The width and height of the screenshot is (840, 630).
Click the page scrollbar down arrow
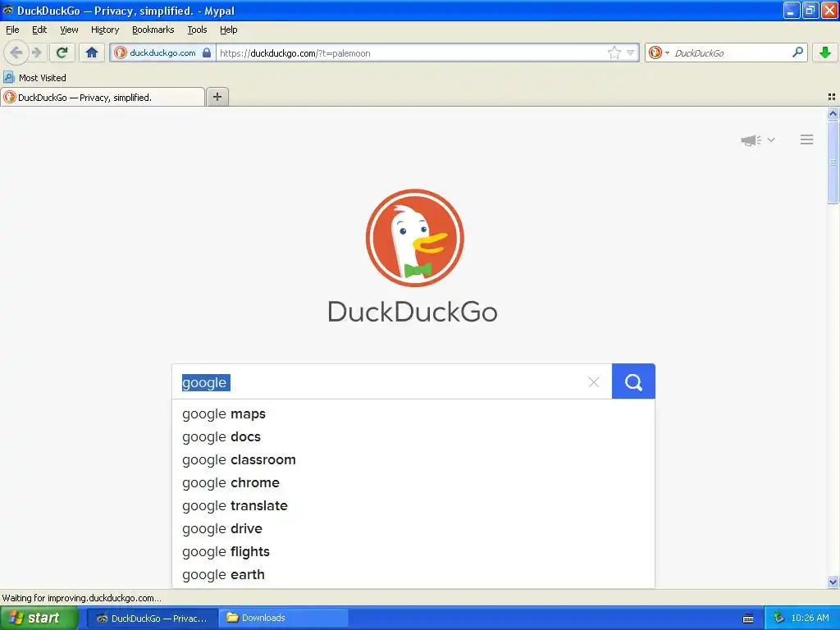click(833, 582)
